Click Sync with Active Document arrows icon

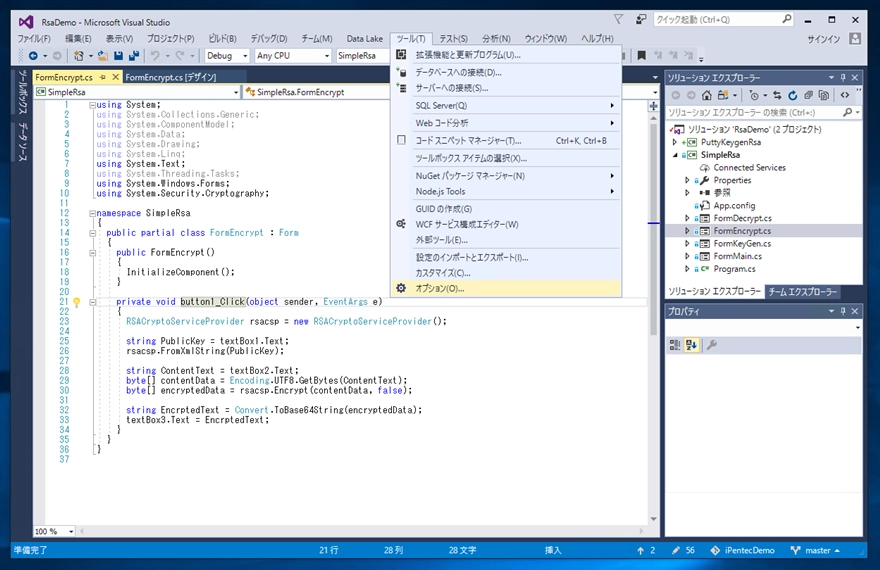777,95
